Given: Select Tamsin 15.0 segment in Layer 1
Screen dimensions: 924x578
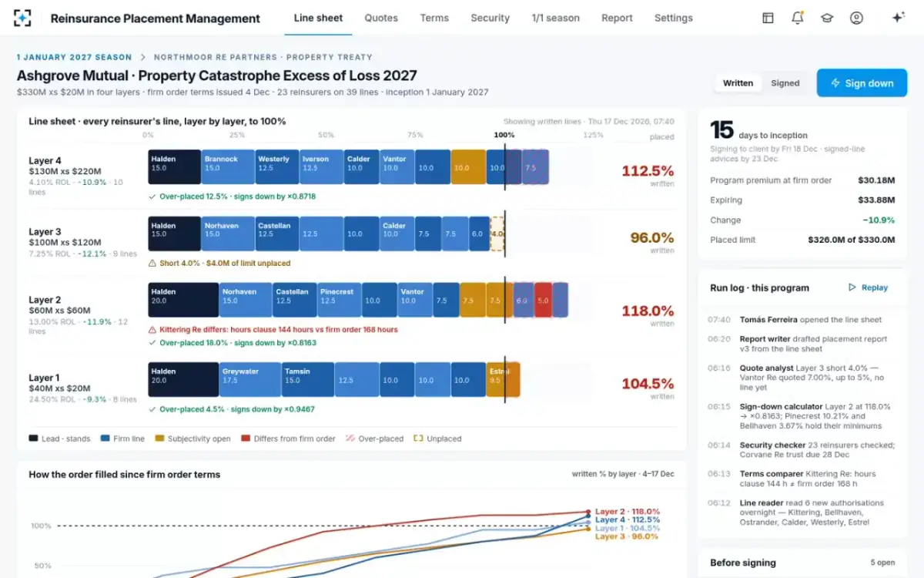Looking at the screenshot, I should (308, 379).
